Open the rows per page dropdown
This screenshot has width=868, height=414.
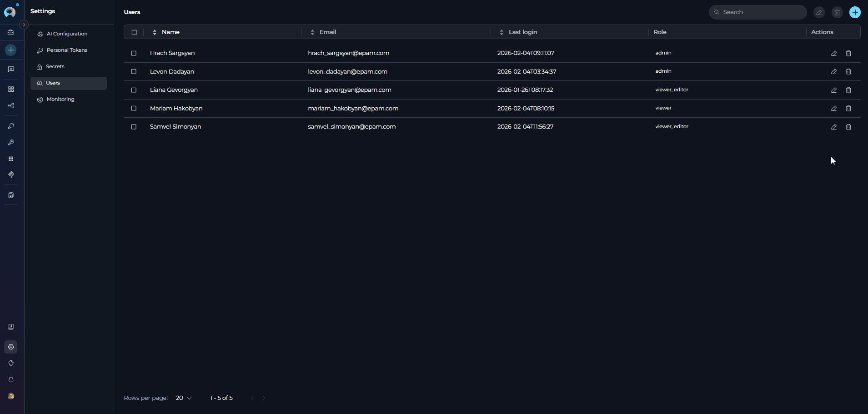click(x=184, y=398)
